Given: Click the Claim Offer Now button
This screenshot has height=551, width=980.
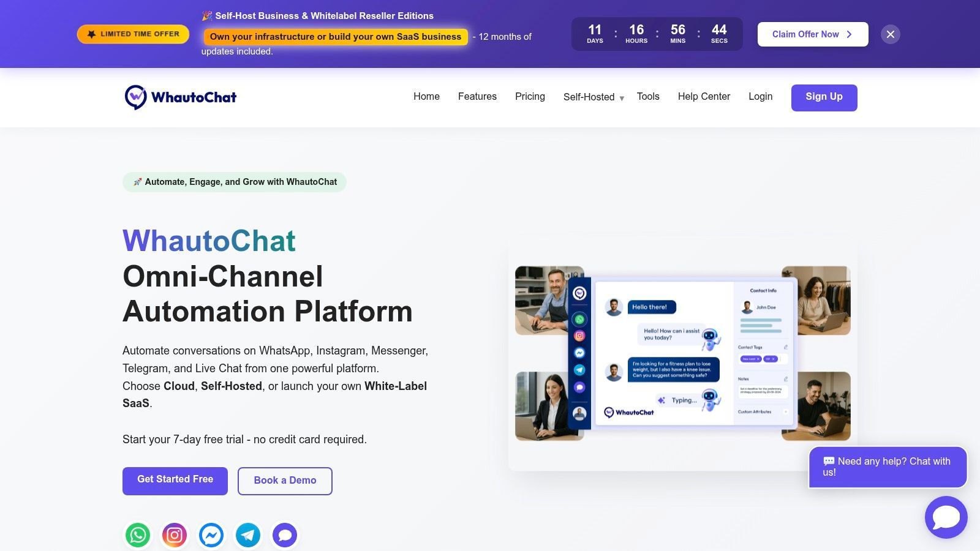Looking at the screenshot, I should (x=813, y=34).
